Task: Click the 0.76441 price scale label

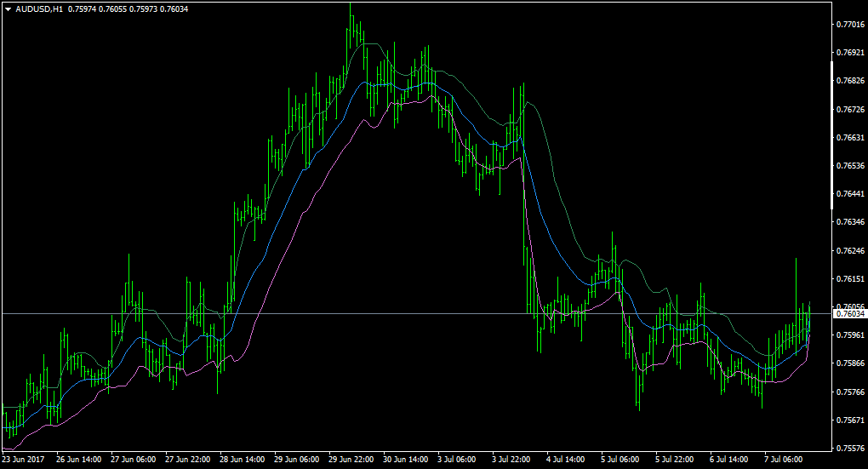Action: click(x=850, y=194)
